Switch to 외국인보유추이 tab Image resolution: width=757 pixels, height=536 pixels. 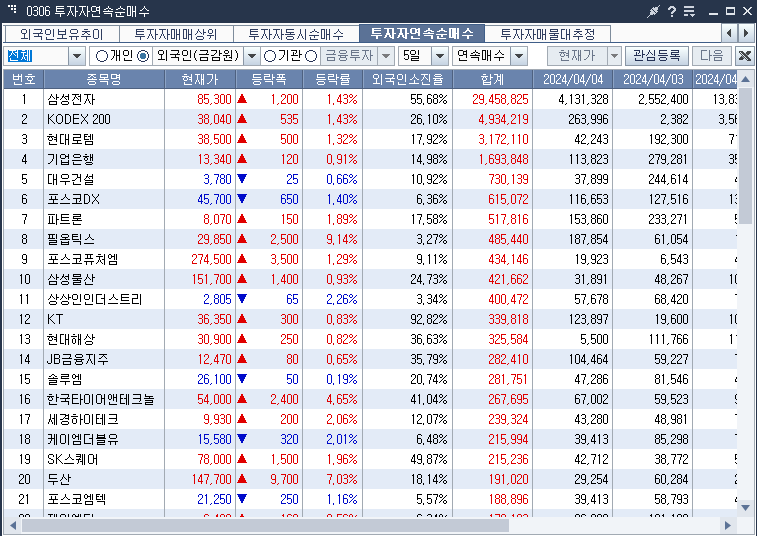click(61, 34)
